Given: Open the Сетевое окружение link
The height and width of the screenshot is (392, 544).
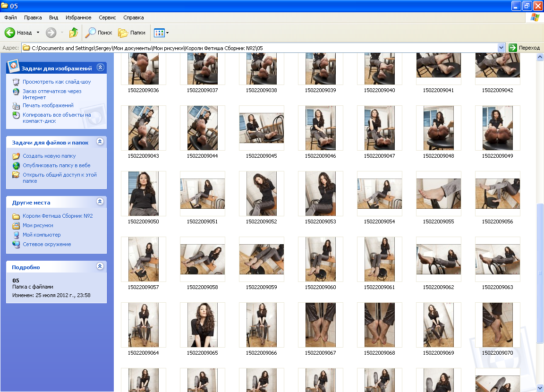Looking at the screenshot, I should click(47, 244).
